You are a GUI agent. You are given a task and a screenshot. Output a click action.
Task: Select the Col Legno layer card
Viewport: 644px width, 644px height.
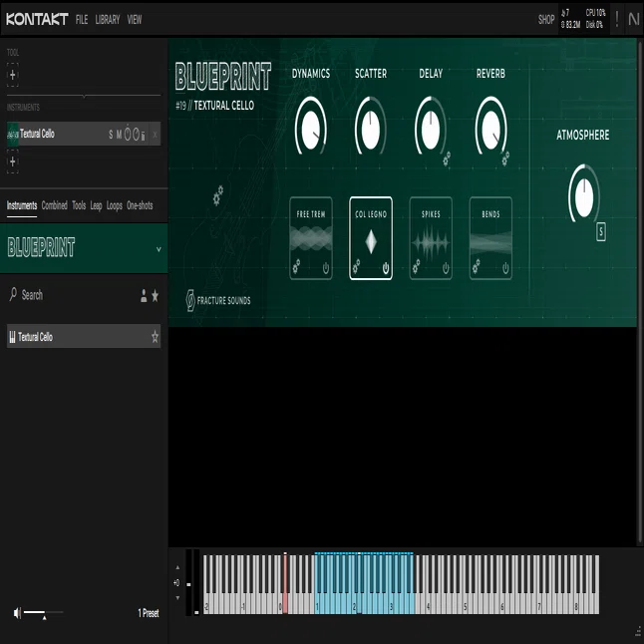pos(371,236)
